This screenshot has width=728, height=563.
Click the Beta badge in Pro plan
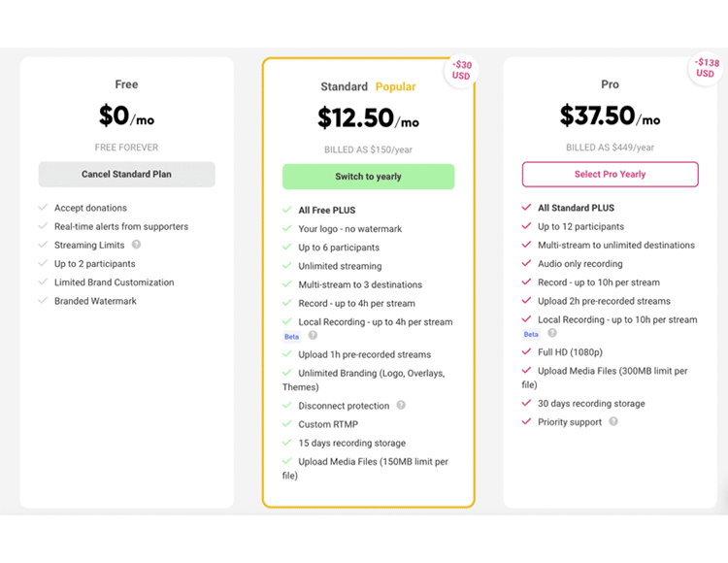(531, 334)
